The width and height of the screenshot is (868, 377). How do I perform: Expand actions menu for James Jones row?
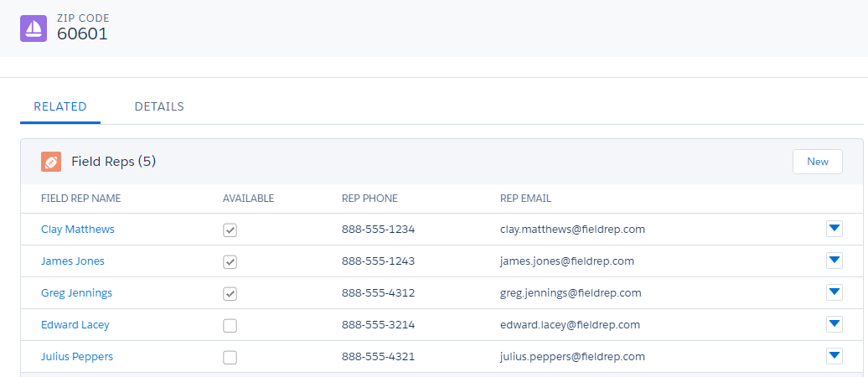(834, 261)
